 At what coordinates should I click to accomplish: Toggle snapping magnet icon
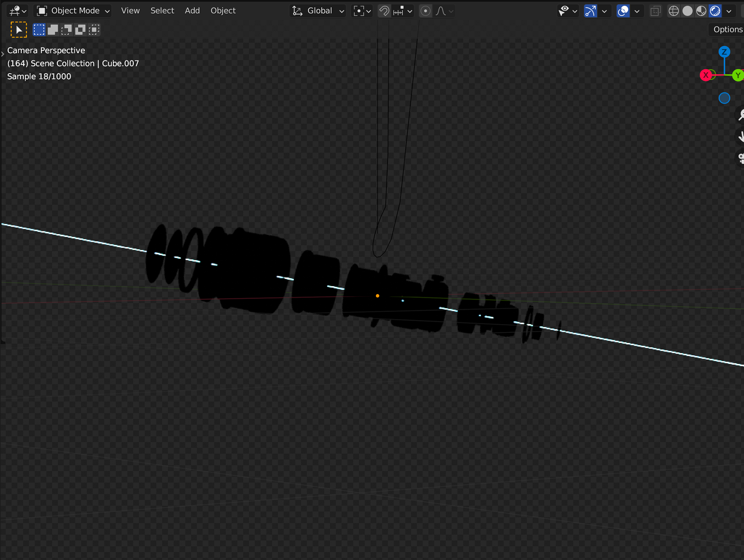pos(384,11)
